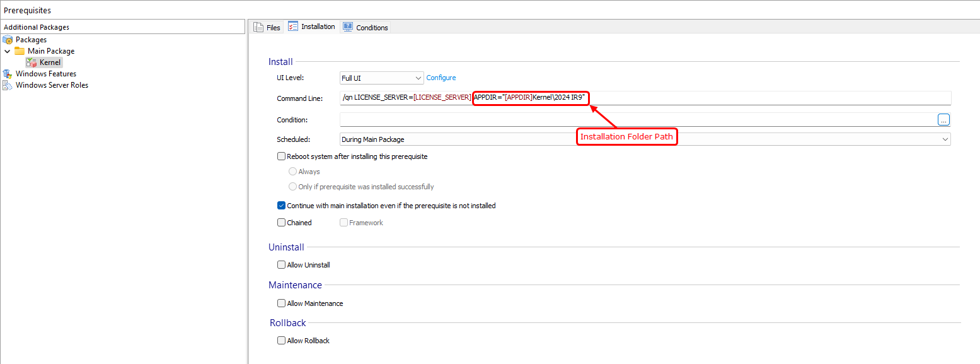Collapse the Main Package tree node
980x364 pixels.
click(x=8, y=51)
